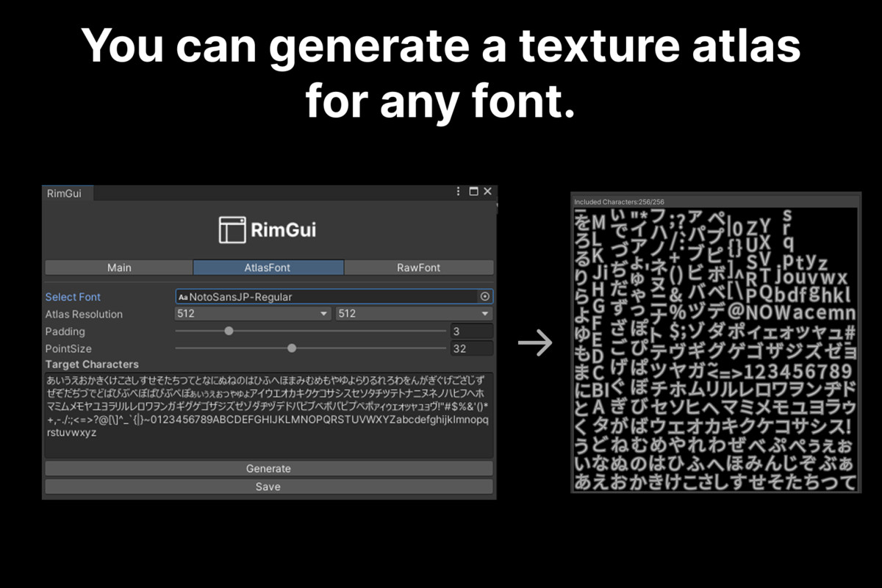This screenshot has height=588, width=882.
Task: Click the Atlas Resolution label
Action: click(84, 314)
